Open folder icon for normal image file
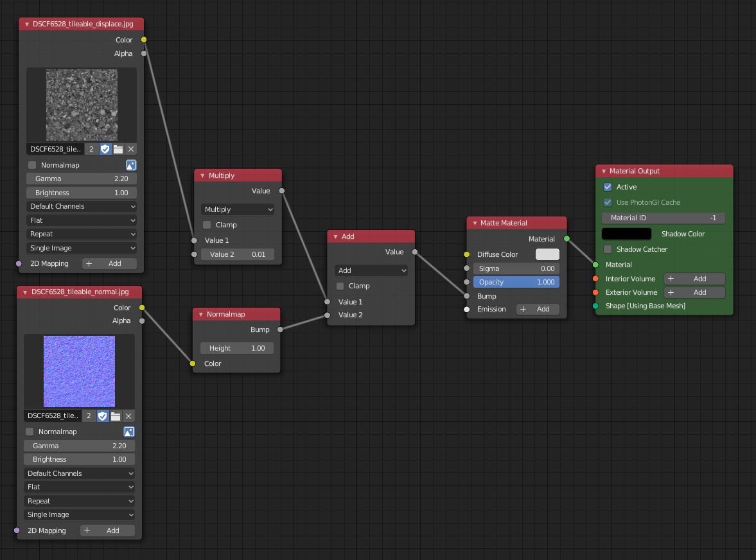This screenshot has width=756, height=560. click(116, 416)
